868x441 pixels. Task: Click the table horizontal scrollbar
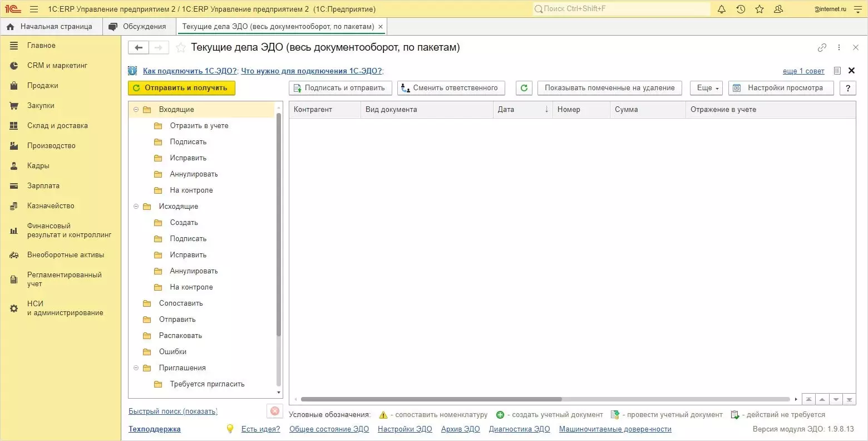(x=431, y=399)
